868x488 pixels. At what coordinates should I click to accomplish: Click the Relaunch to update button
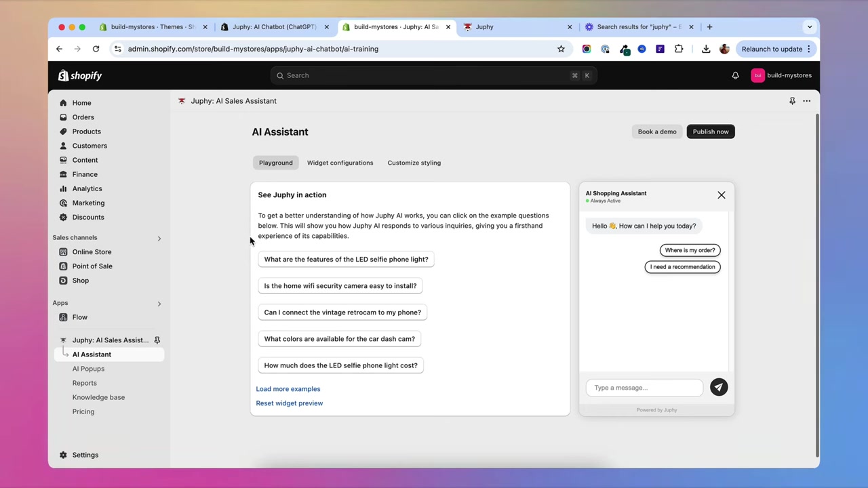(x=776, y=49)
